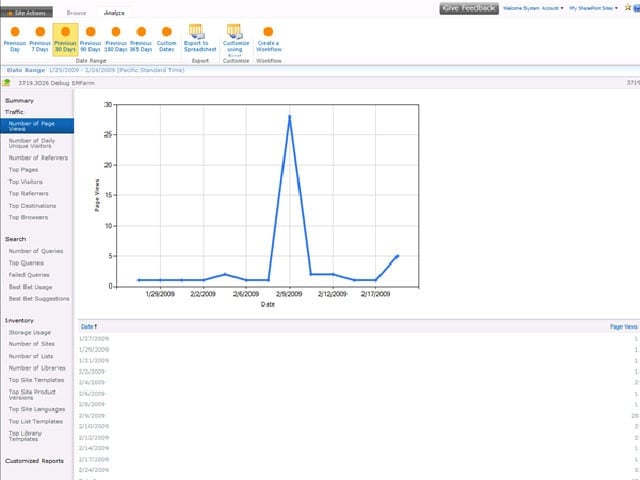Click the peak data point on the chart
The height and width of the screenshot is (480, 640).
(289, 117)
